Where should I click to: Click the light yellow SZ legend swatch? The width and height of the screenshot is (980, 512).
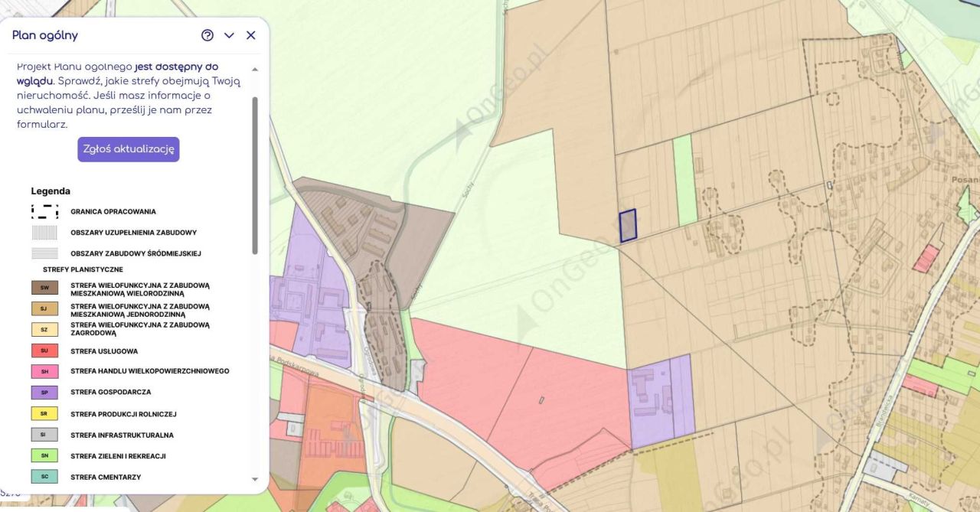[x=44, y=329]
